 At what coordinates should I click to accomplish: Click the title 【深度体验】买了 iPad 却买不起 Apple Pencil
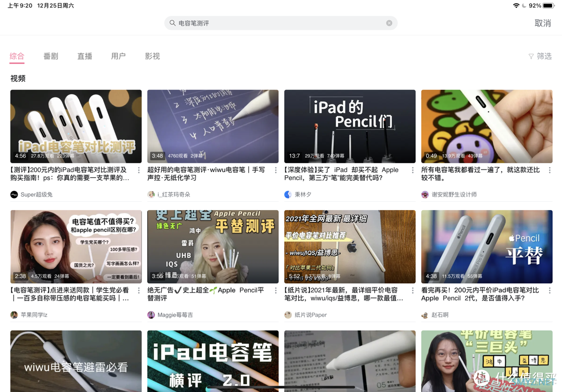click(341, 174)
